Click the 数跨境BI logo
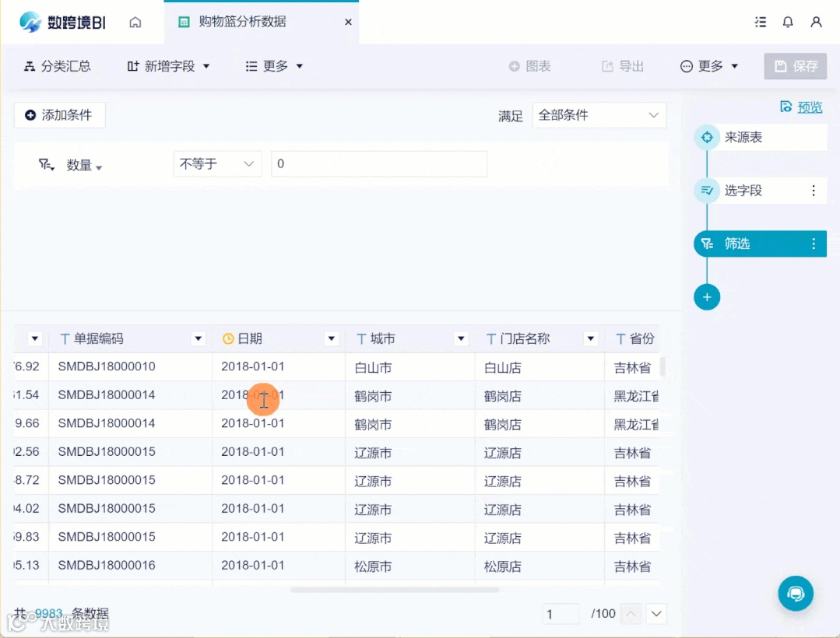840x638 pixels. tap(62, 22)
